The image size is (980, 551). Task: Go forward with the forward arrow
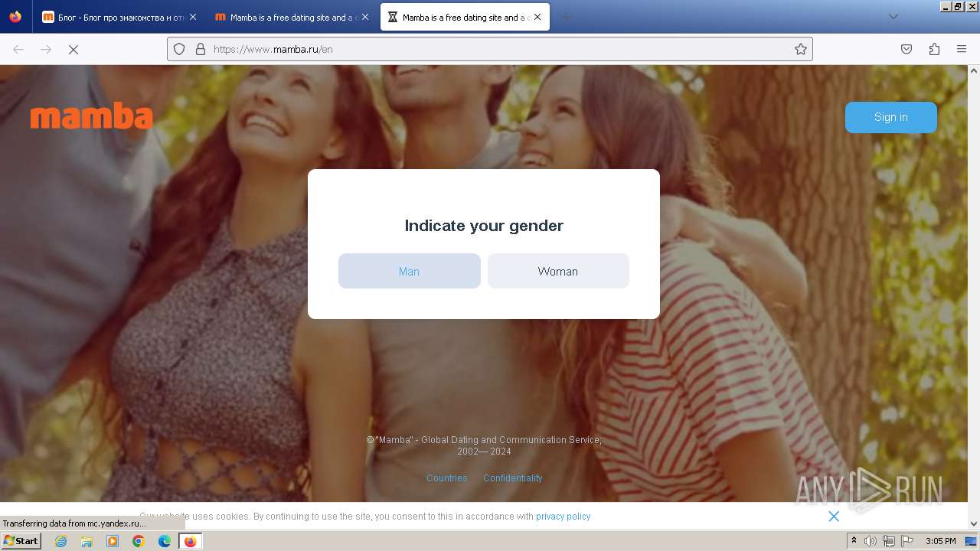46,49
